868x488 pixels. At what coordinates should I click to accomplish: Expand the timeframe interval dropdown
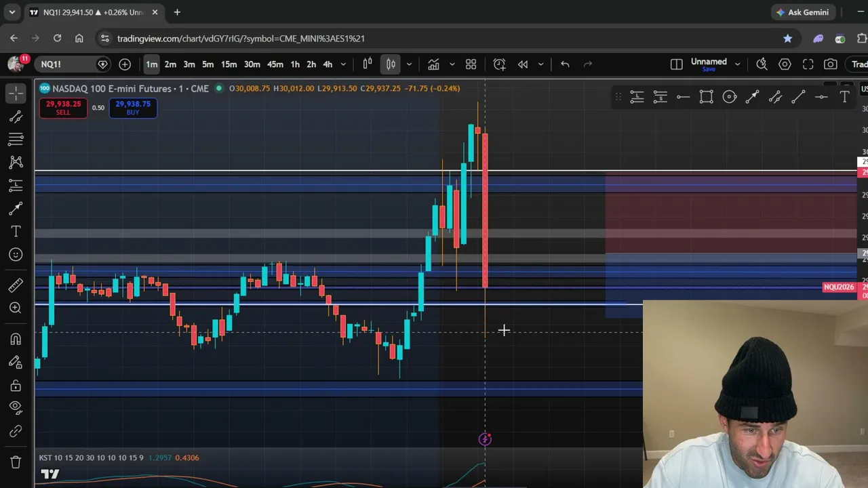click(343, 64)
